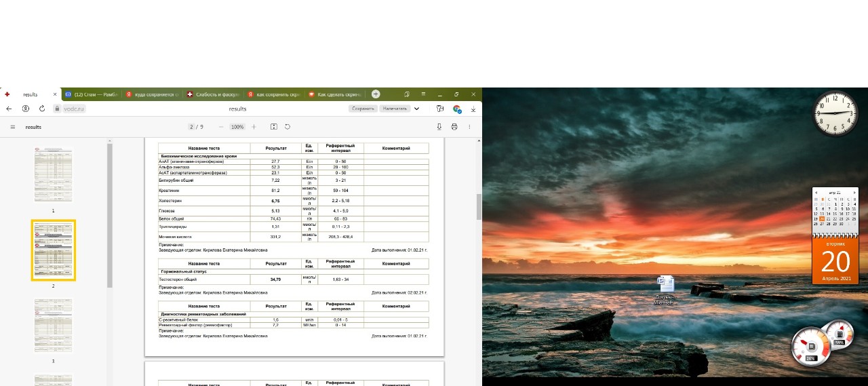
Task: Select page 3 thumbnail in sidebar
Action: 53,326
